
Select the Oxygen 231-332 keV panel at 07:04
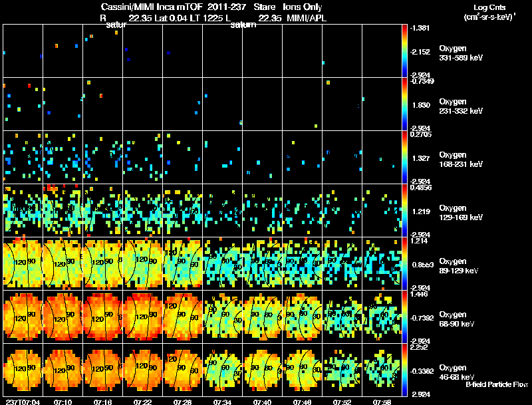[x=23, y=104]
